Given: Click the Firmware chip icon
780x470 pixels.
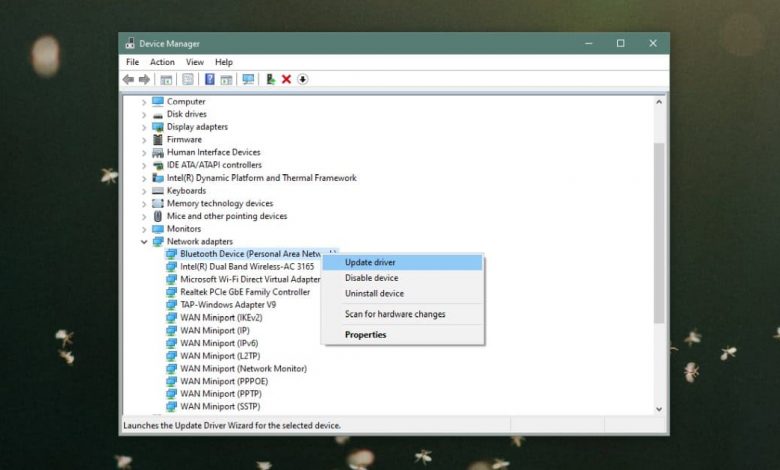Looking at the screenshot, I should (x=158, y=140).
